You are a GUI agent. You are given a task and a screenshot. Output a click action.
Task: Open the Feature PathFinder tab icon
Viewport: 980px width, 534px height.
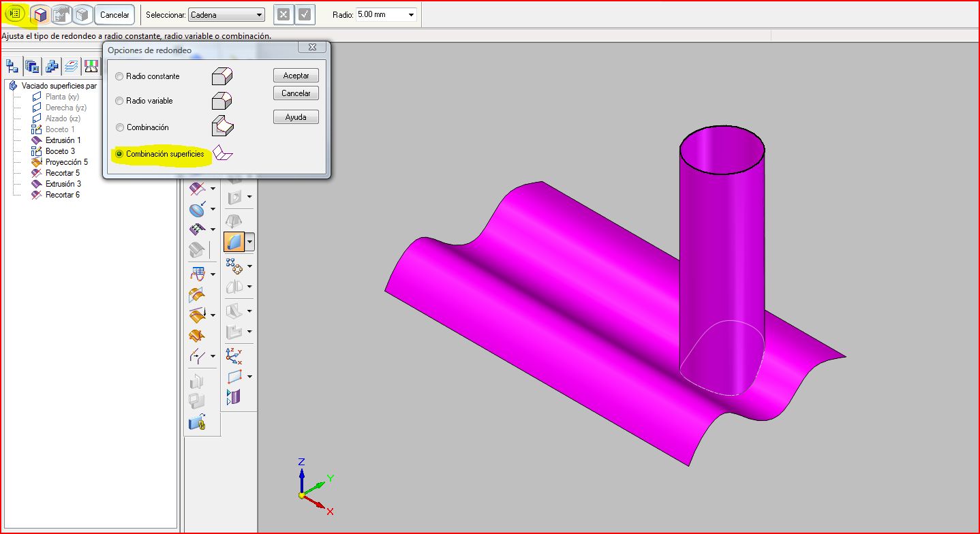[12, 66]
